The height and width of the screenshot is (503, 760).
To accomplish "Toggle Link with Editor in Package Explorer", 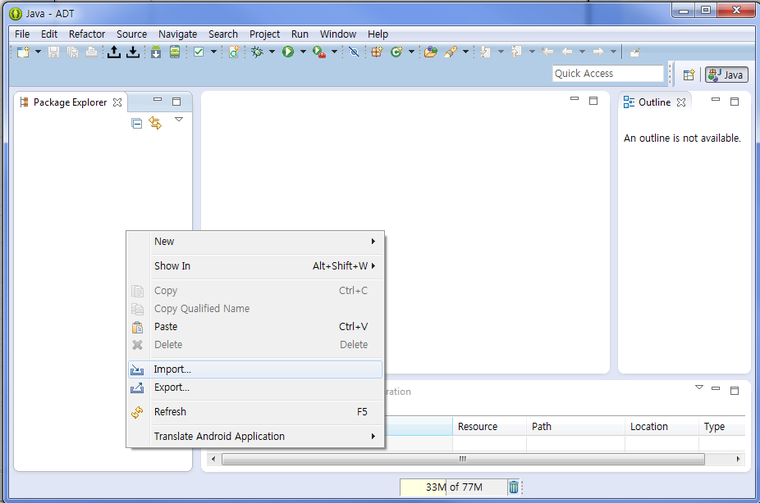I will point(155,123).
